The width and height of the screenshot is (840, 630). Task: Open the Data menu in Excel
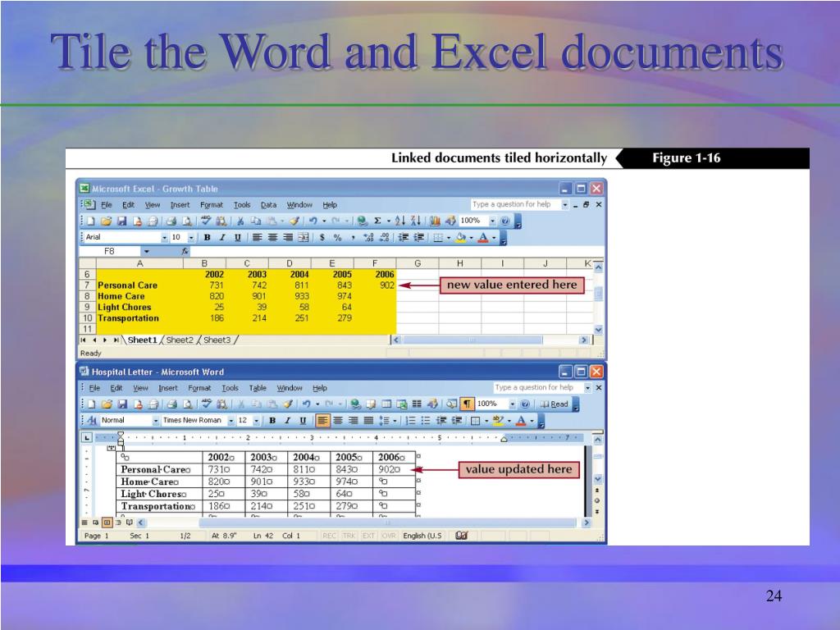pos(268,204)
